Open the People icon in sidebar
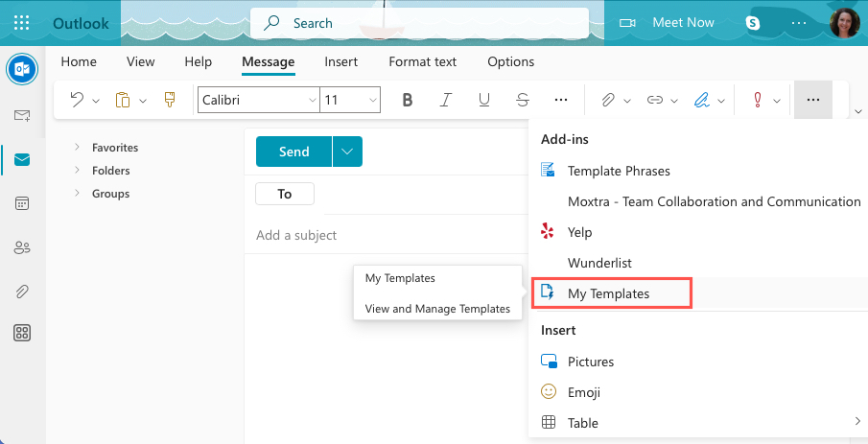This screenshot has width=868, height=444. 22,247
